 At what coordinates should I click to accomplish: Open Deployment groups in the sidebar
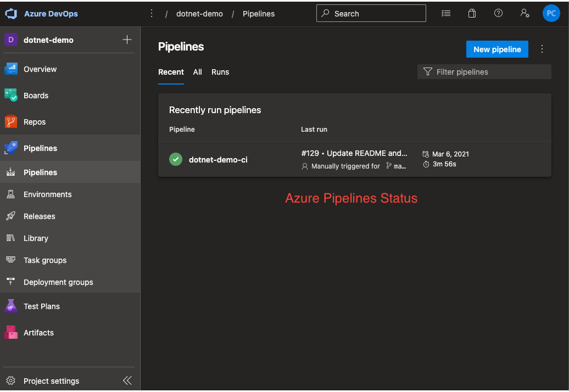(x=70, y=282)
